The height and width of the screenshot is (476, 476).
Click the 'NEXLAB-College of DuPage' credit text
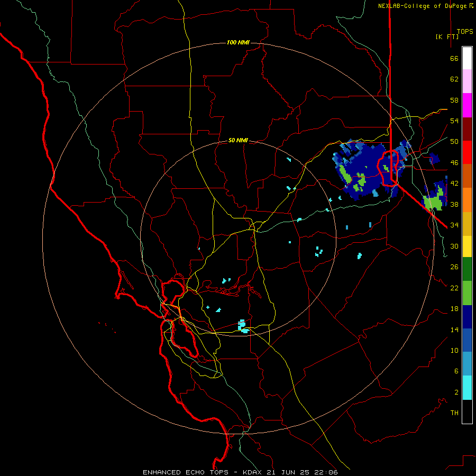[x=422, y=6]
